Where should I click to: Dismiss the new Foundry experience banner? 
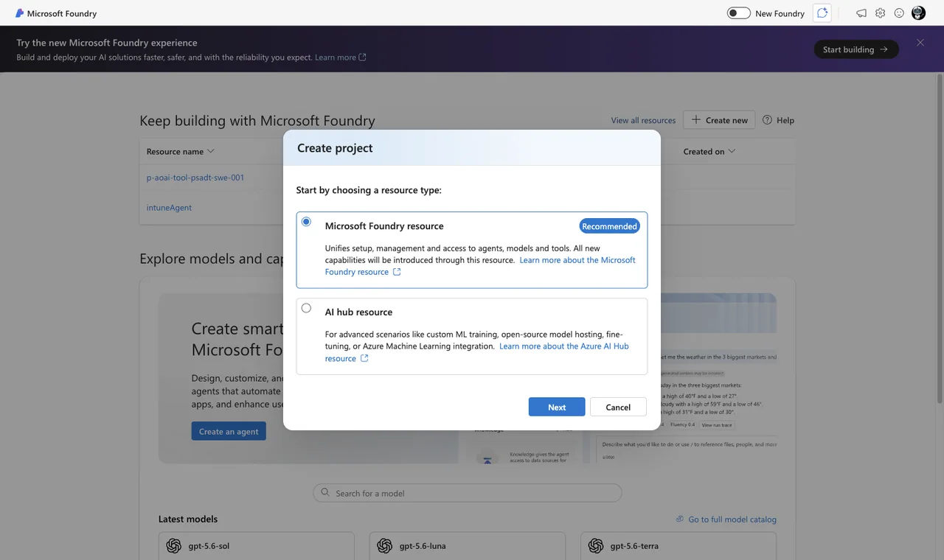click(x=920, y=43)
